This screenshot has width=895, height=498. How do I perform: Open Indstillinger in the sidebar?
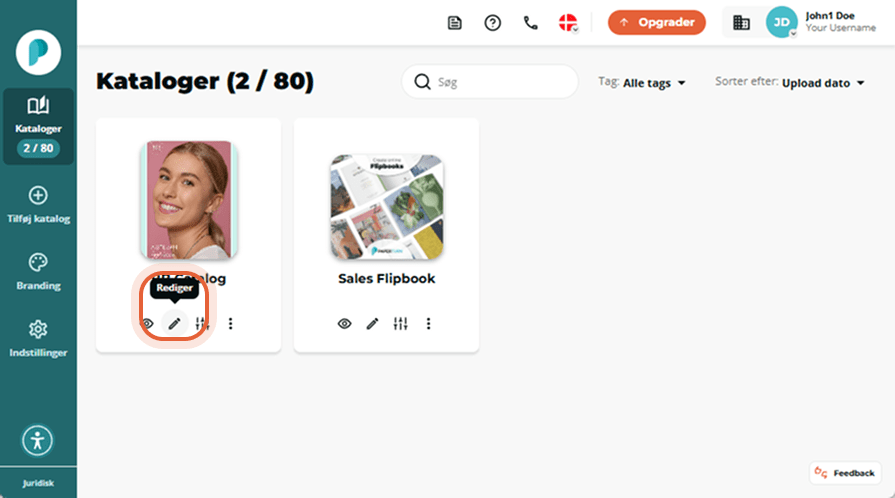tap(38, 339)
